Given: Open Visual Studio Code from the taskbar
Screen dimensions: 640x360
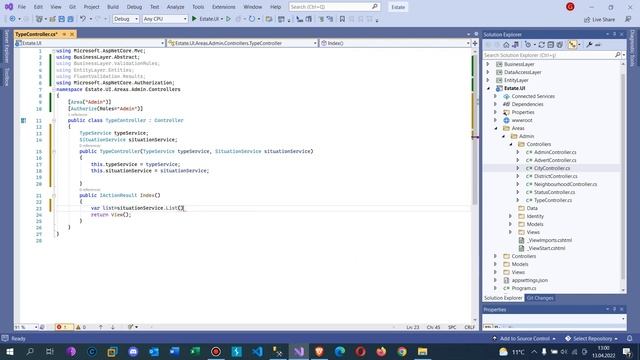Looking at the screenshot, I should 257,351.
